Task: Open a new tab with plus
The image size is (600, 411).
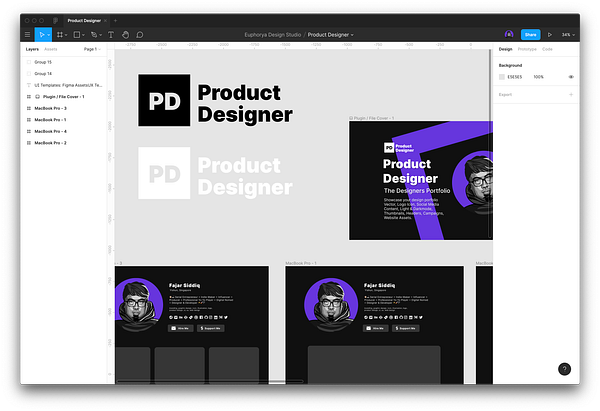Action: [116, 21]
